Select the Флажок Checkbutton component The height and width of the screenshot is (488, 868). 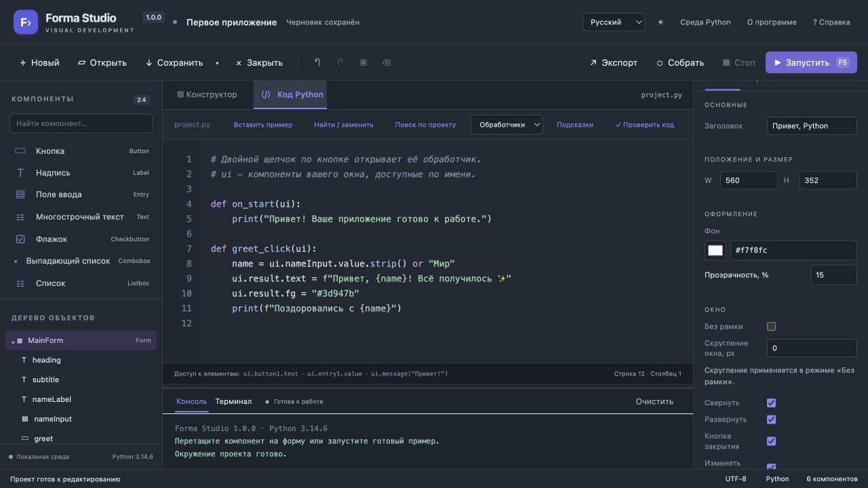(x=81, y=239)
